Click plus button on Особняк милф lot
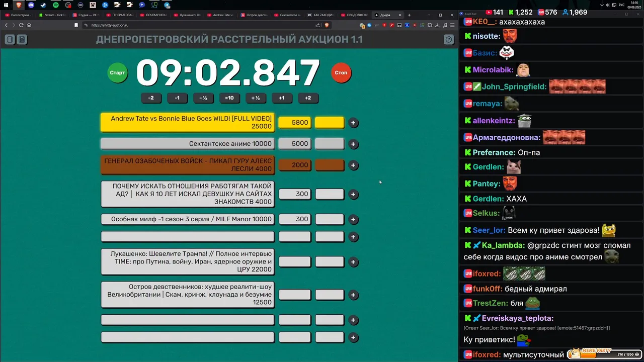This screenshot has height=362, width=644. click(x=353, y=220)
